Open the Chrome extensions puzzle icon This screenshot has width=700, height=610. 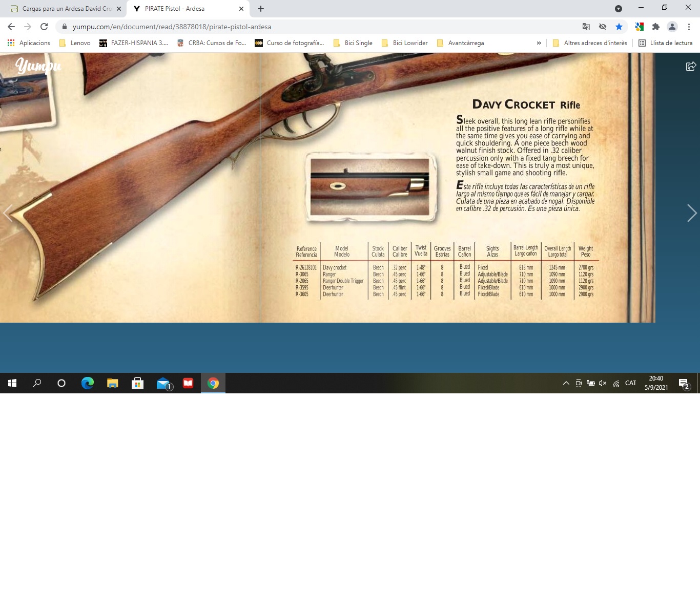click(x=655, y=27)
